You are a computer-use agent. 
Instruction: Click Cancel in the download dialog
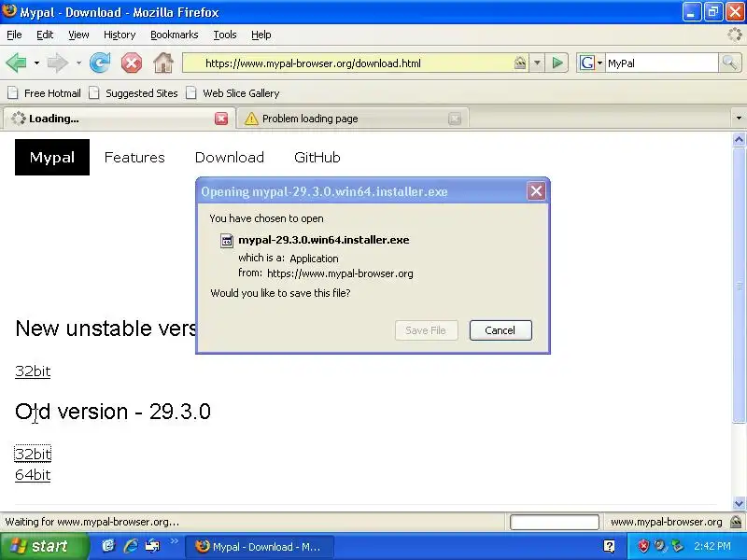click(500, 330)
